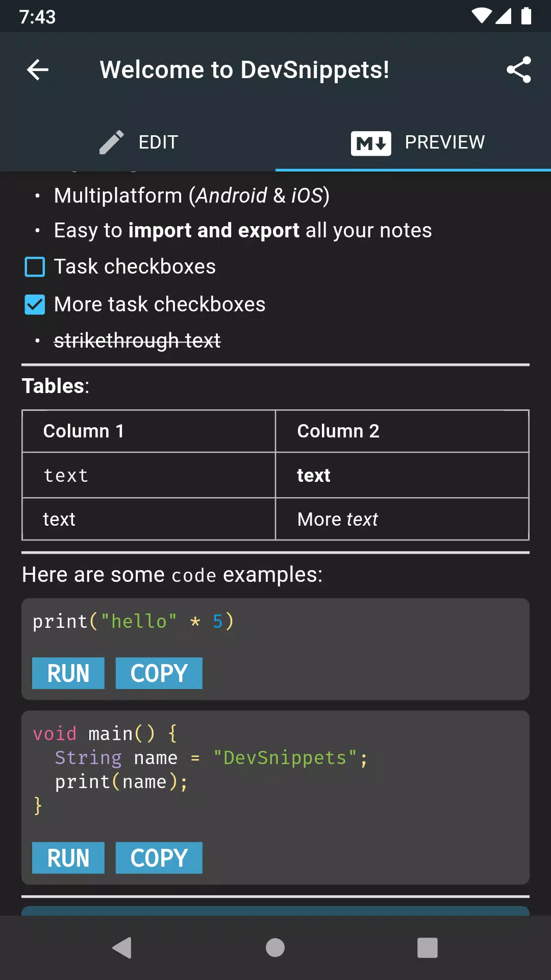Tap the Wi-Fi status bar icon

click(482, 16)
